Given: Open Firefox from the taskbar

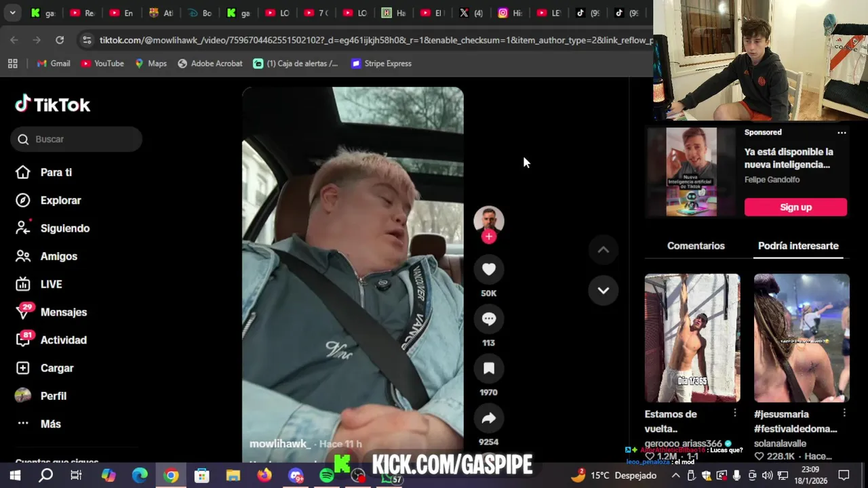Looking at the screenshot, I should pos(264,476).
